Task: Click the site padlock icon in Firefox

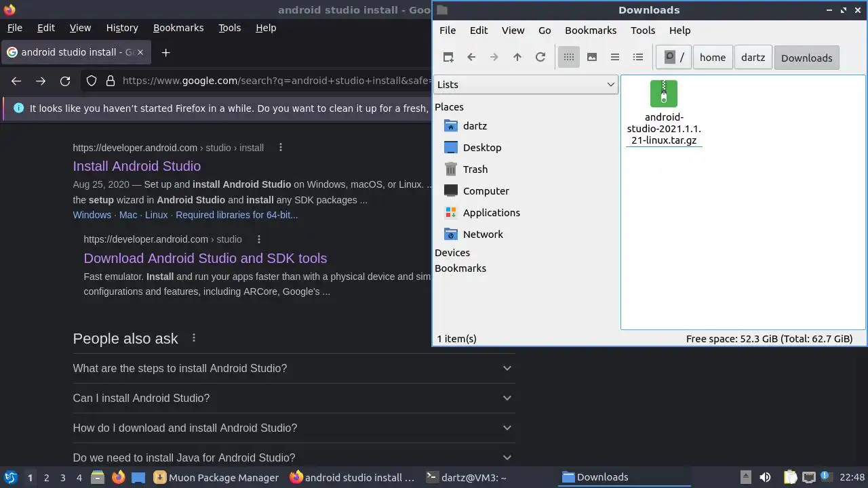Action: click(x=111, y=81)
